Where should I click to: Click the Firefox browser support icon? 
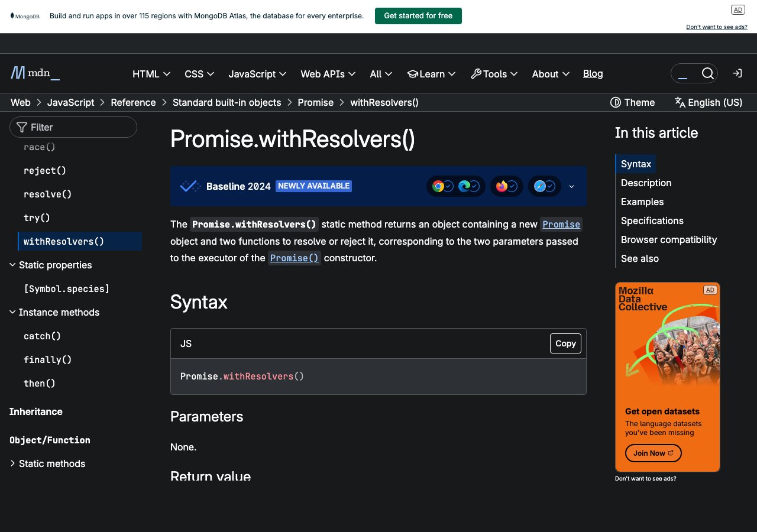click(502, 186)
